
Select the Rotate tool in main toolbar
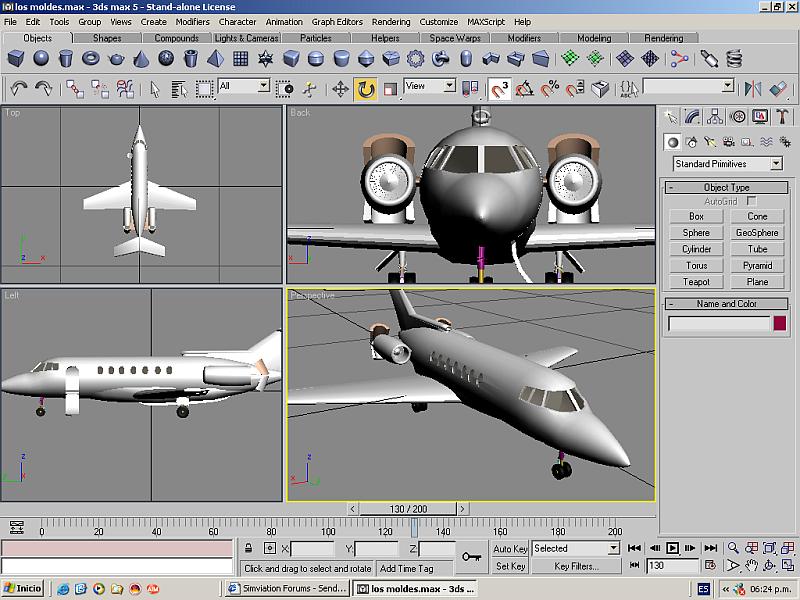[x=366, y=89]
